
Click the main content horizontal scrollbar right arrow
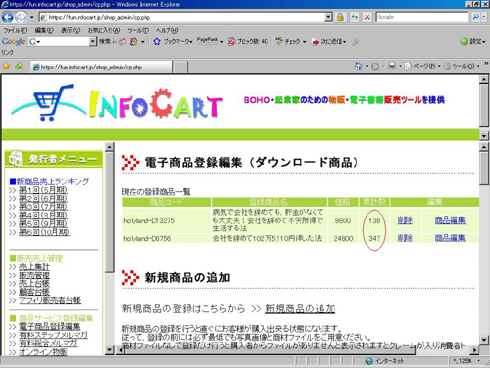(x=474, y=350)
